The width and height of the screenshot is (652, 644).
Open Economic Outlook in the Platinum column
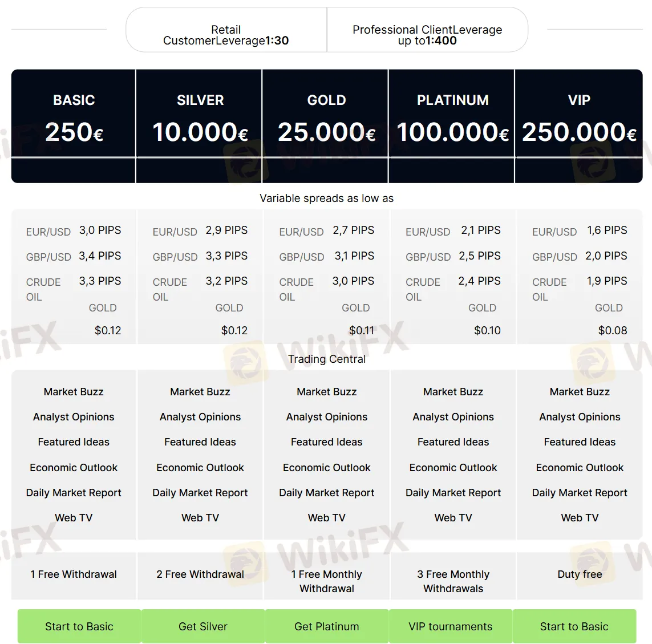click(x=452, y=467)
